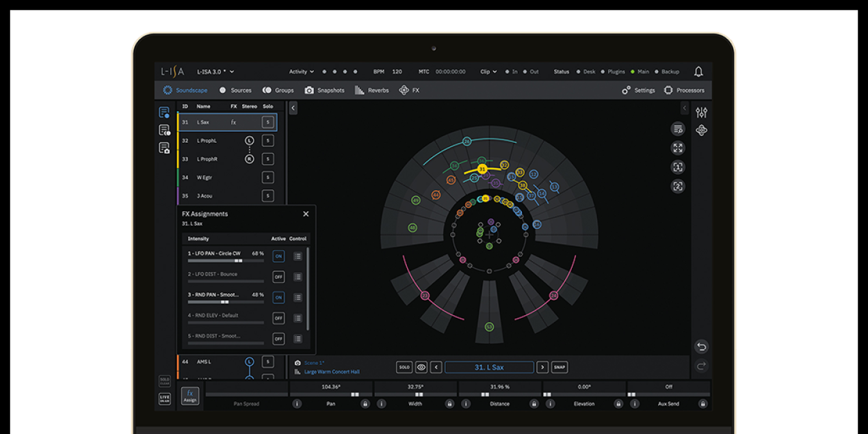Open Processors from the toolbar

coord(684,90)
